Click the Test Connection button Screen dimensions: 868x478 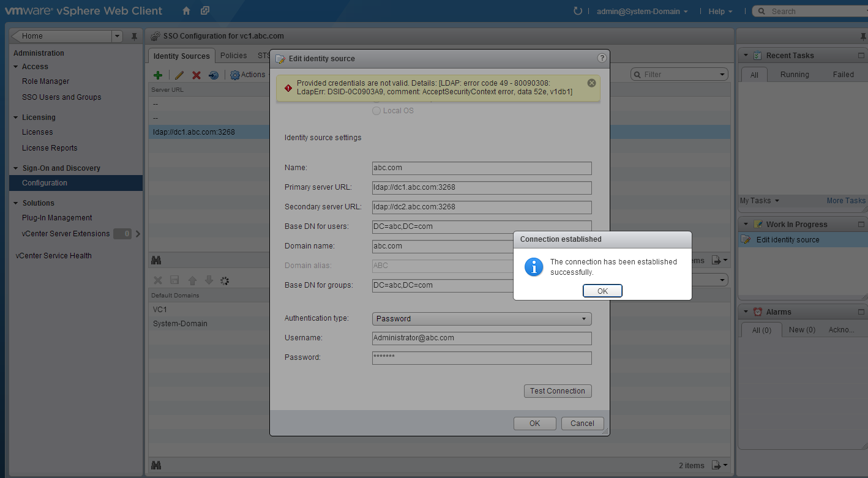pos(557,390)
